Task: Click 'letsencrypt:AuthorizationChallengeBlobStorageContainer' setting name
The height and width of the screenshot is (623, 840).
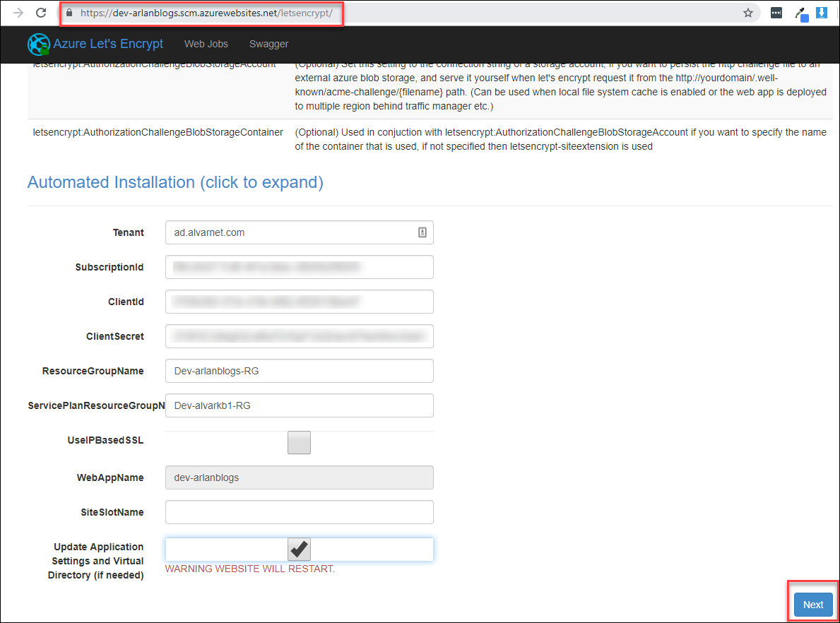Action: pos(158,132)
